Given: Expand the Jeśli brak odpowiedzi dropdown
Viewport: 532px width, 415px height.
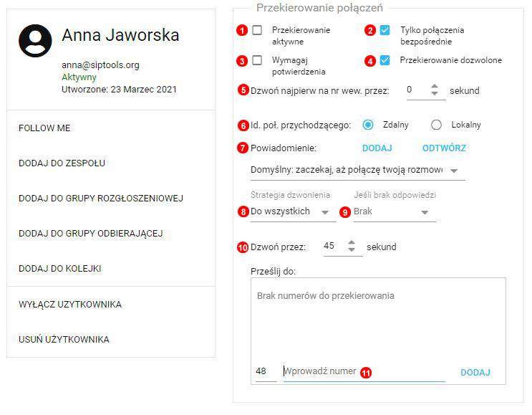Looking at the screenshot, I should (x=393, y=212).
